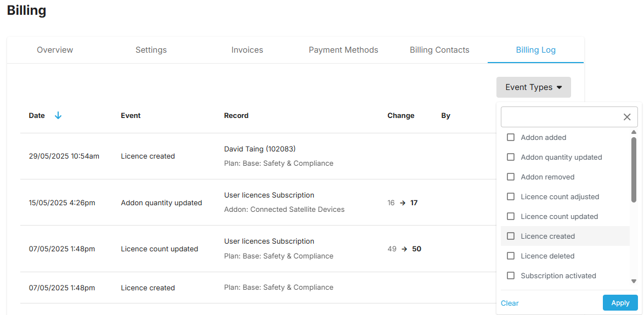Switch to the Payment Methods tab
This screenshot has width=644, height=315.
pyautogui.click(x=343, y=50)
